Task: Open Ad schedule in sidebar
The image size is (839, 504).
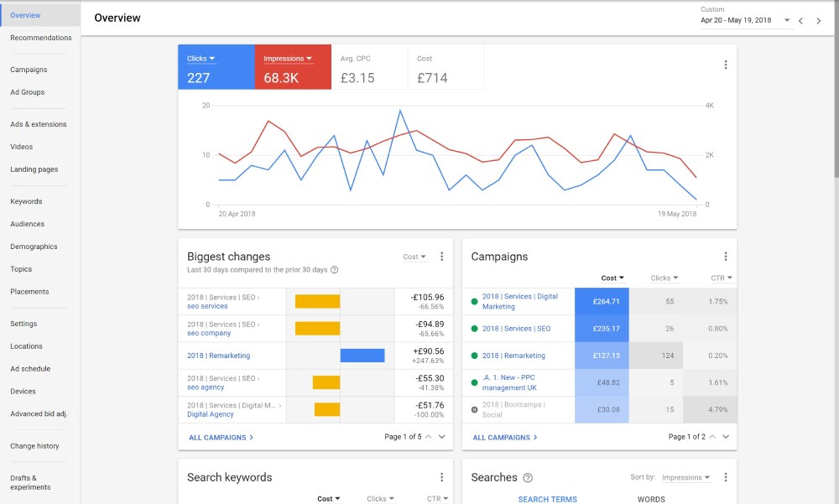Action: pos(30,369)
